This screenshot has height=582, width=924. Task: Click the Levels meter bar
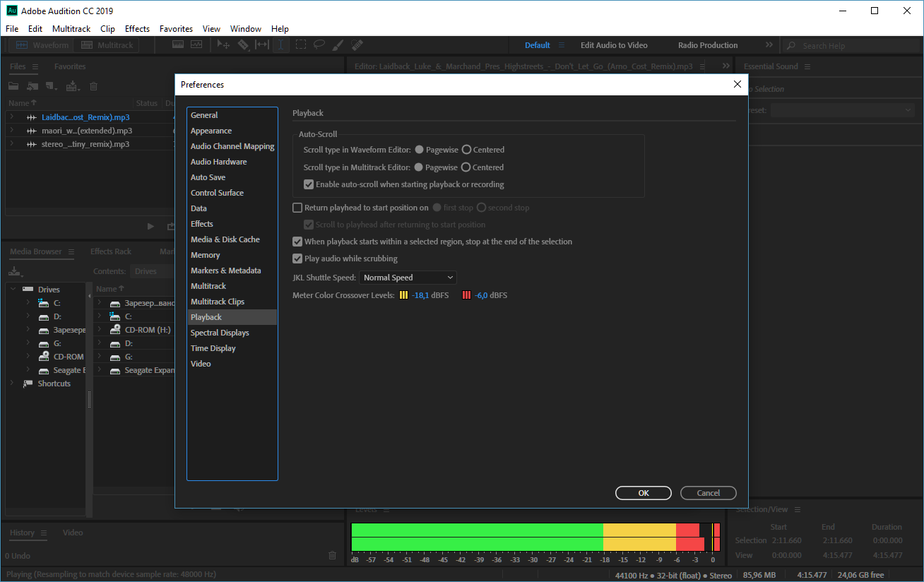pos(535,537)
